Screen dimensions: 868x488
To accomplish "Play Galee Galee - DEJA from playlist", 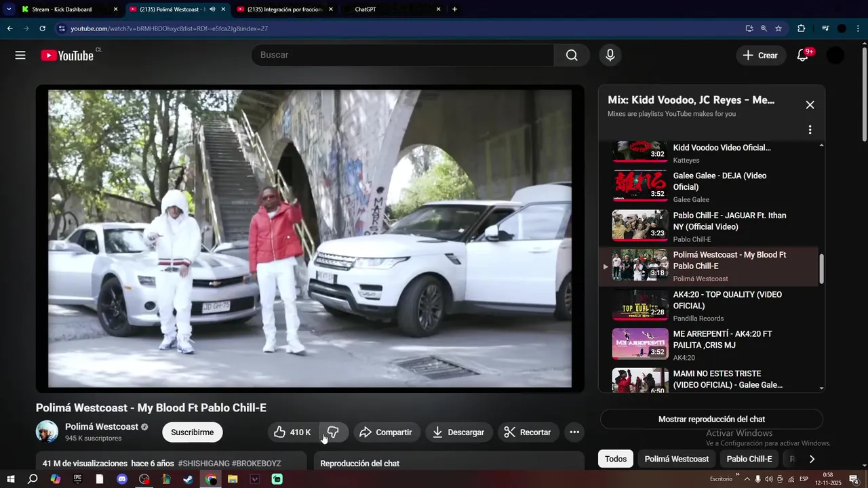I will [x=709, y=187].
